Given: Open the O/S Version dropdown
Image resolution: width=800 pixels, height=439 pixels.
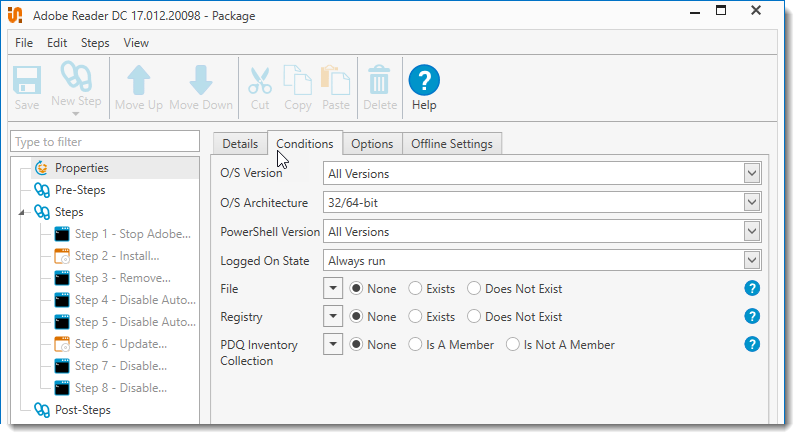Looking at the screenshot, I should [751, 173].
